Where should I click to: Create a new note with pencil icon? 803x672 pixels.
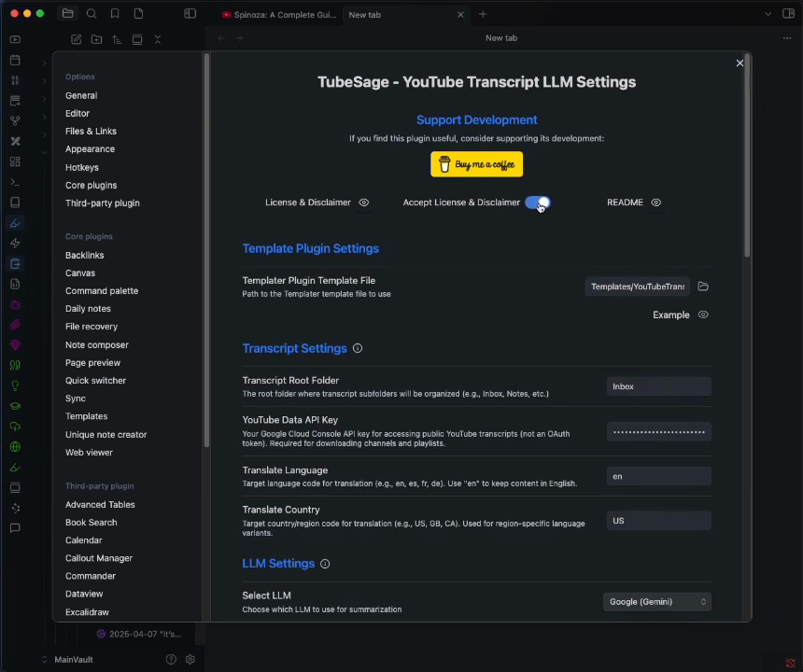click(76, 39)
